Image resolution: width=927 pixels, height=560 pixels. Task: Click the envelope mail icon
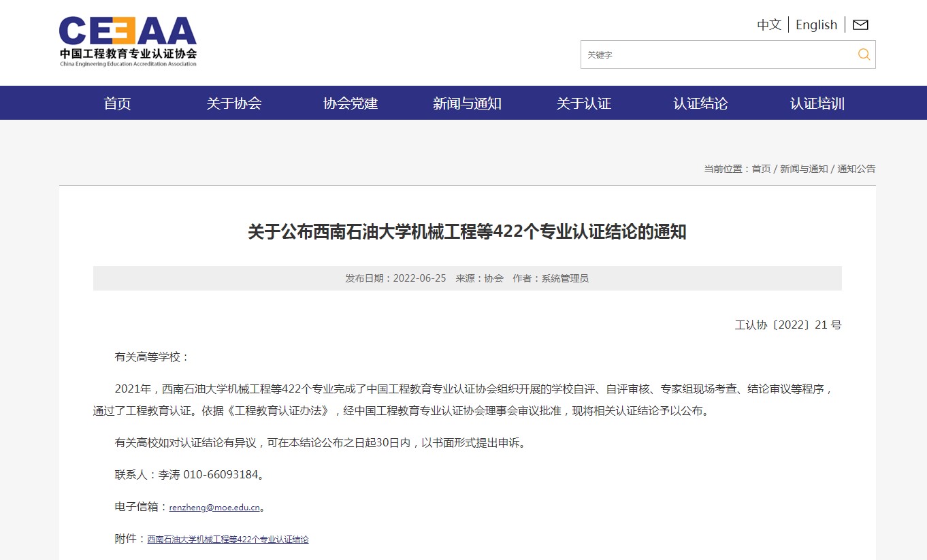pyautogui.click(x=860, y=25)
